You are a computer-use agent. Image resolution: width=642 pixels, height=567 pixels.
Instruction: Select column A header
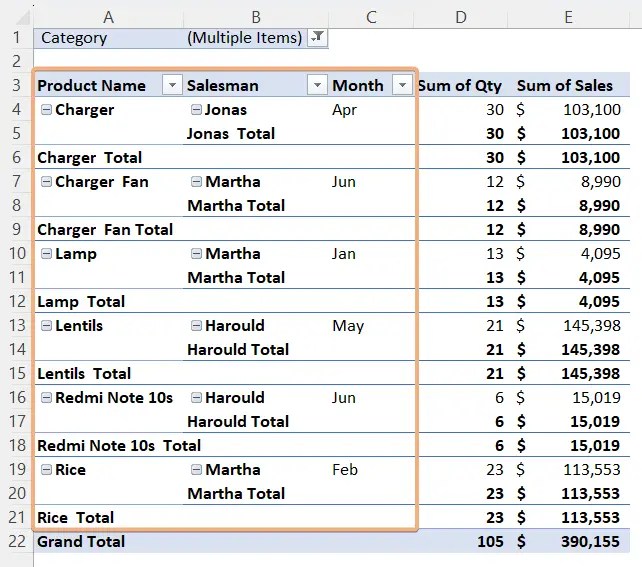coord(109,17)
